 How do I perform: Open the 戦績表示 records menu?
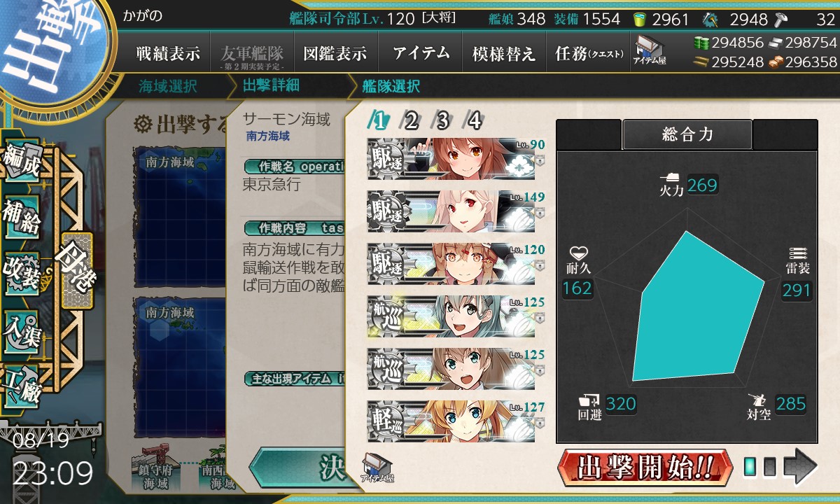coord(168,54)
